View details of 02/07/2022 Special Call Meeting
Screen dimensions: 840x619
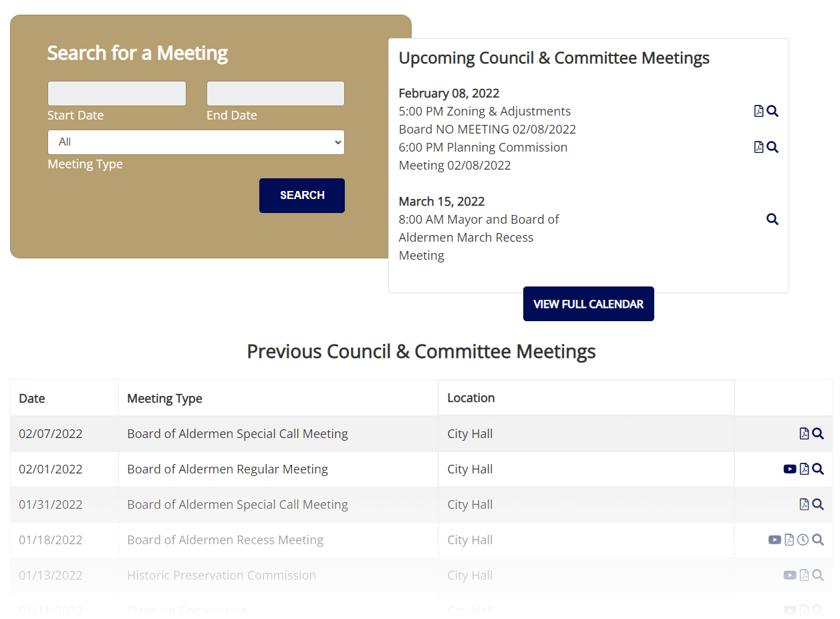tap(818, 434)
